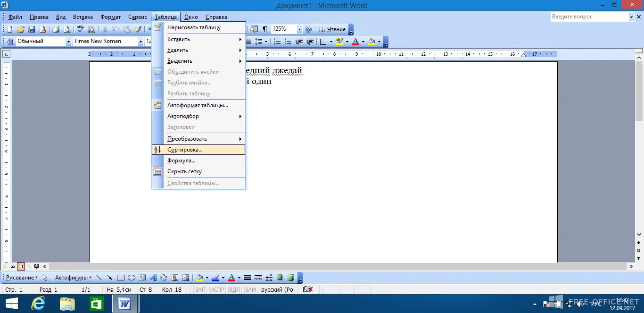
Task: Apply yellow text highlight color
Action: (x=339, y=42)
